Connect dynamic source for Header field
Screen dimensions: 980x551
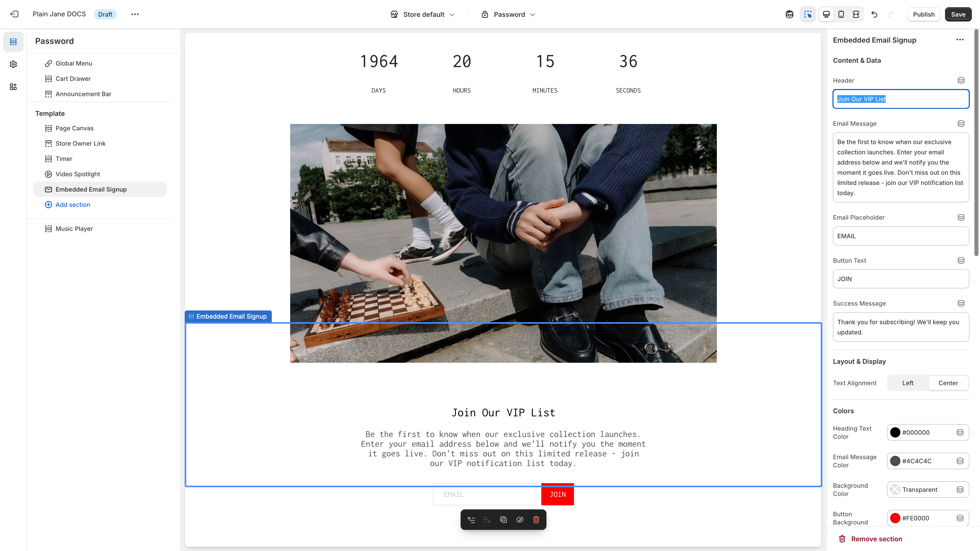tap(961, 80)
